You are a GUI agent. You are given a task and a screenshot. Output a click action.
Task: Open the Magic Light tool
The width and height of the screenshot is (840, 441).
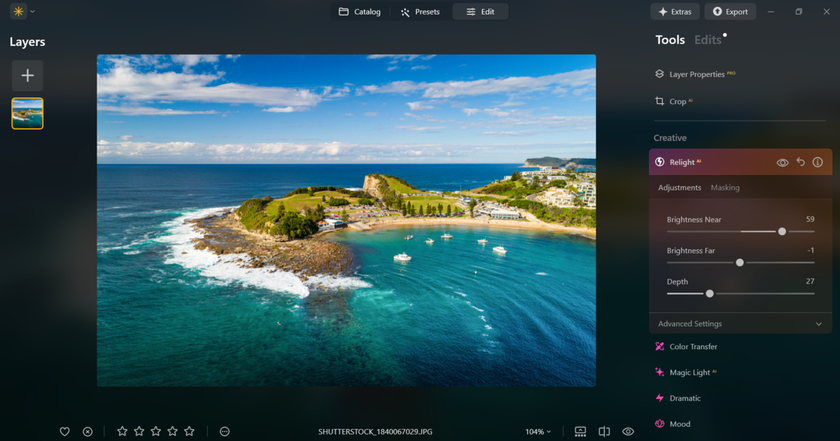688,372
